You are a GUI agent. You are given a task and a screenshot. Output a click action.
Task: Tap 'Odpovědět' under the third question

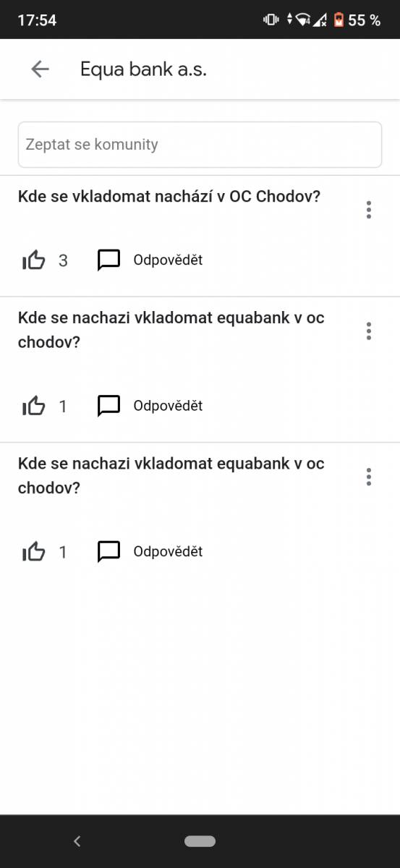click(x=168, y=552)
